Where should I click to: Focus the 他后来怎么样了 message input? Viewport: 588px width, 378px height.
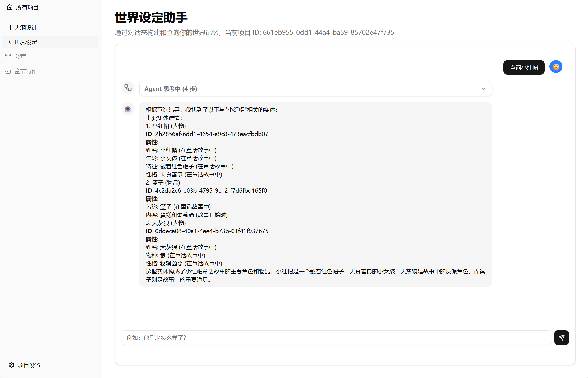point(336,338)
